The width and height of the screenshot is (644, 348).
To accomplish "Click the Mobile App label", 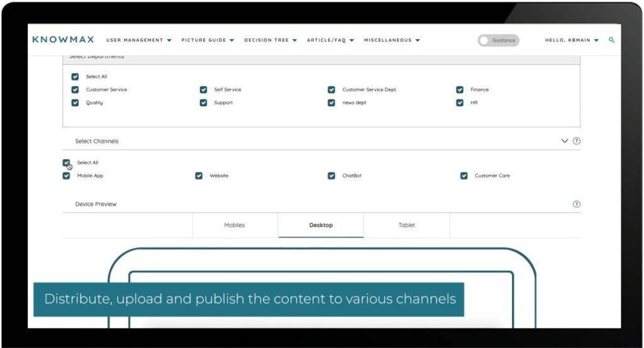I will [x=91, y=176].
